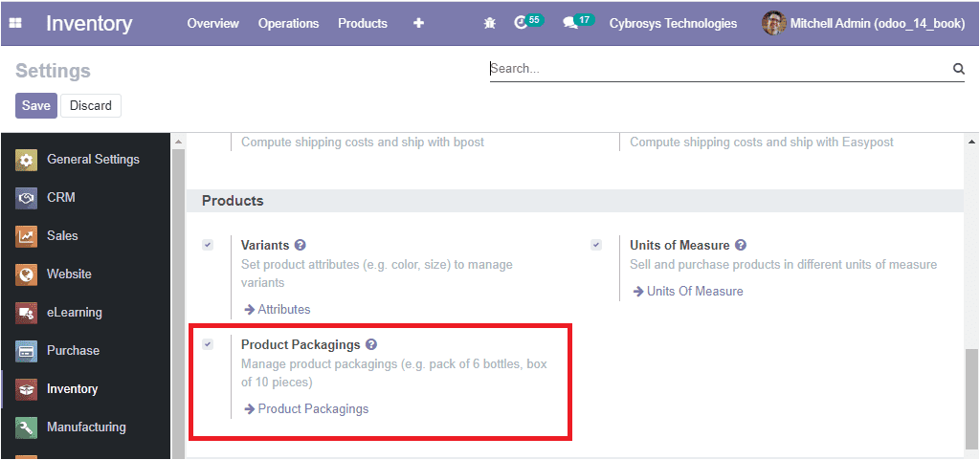Open the Products menu
The width and height of the screenshot is (980, 460).
pos(363,23)
